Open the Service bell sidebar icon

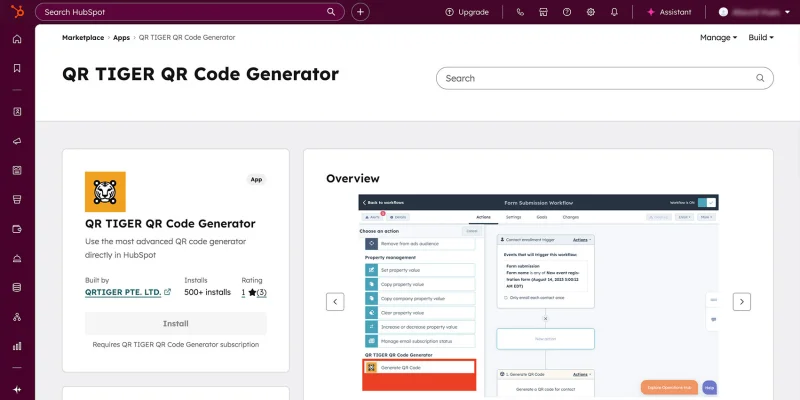click(x=17, y=258)
